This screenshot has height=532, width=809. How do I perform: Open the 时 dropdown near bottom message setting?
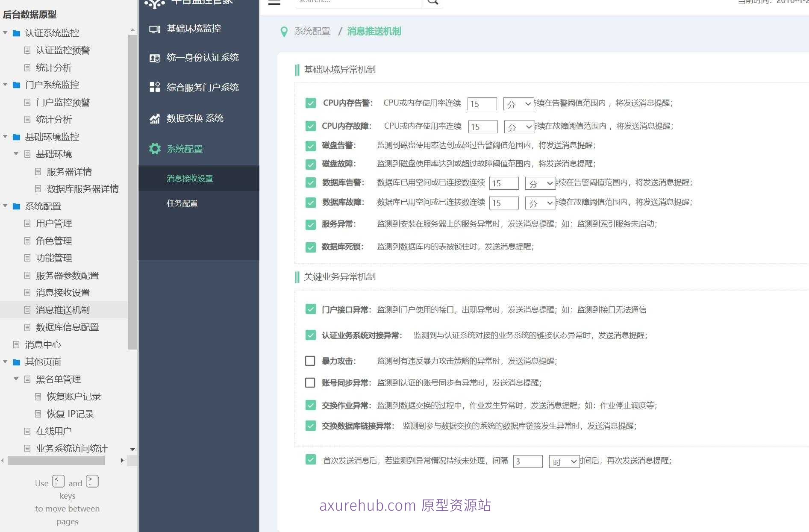point(564,461)
